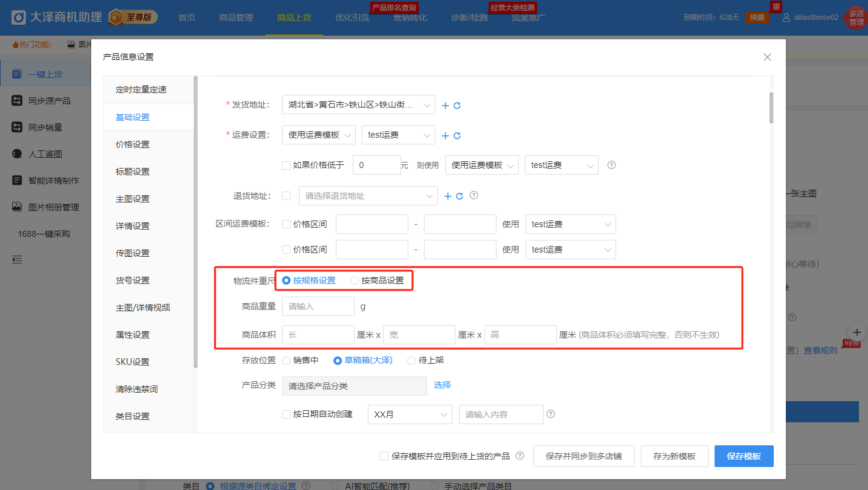Click the settings tab list scrollbar
Image resolution: width=868 pixels, height=490 pixels.
[x=195, y=222]
